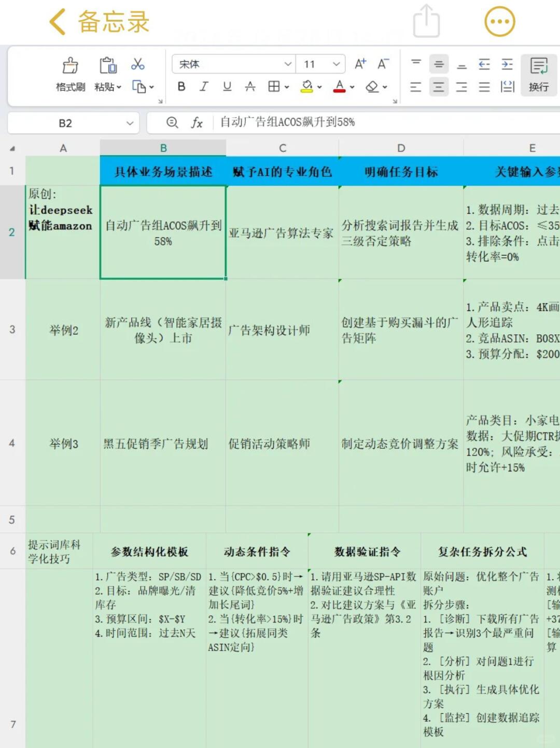The width and height of the screenshot is (560, 748).
Task: Select column B header
Action: click(x=163, y=148)
